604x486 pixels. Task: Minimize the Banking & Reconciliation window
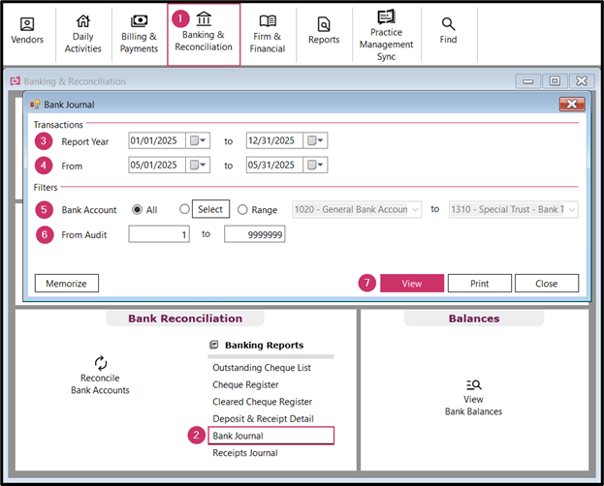pyautogui.click(x=528, y=81)
